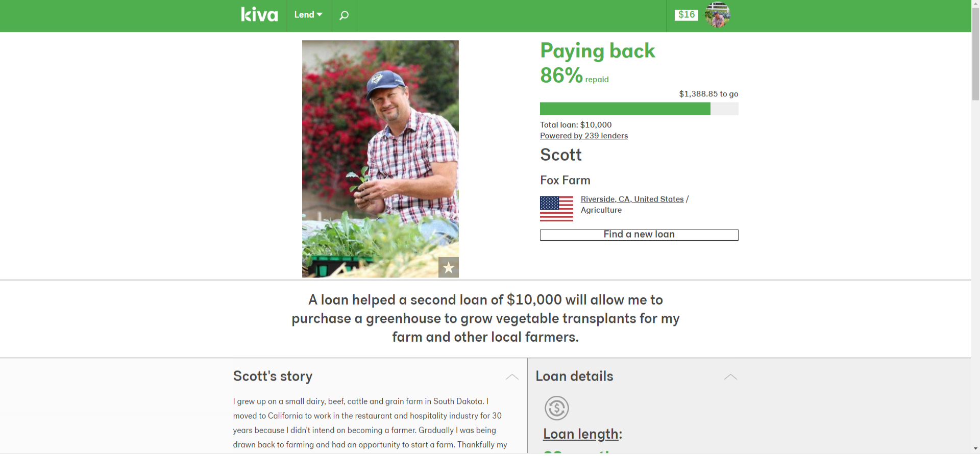
Task: Click the $16 balance badge
Action: click(687, 15)
